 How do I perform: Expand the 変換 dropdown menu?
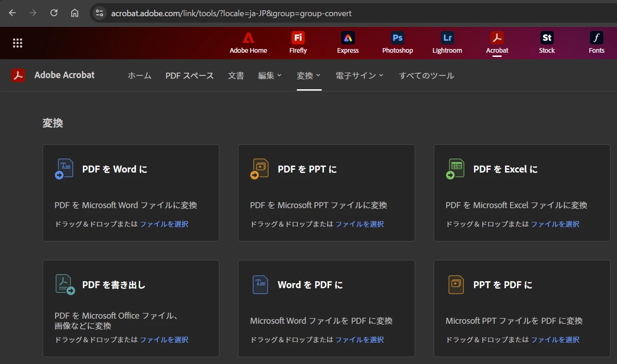coord(309,75)
